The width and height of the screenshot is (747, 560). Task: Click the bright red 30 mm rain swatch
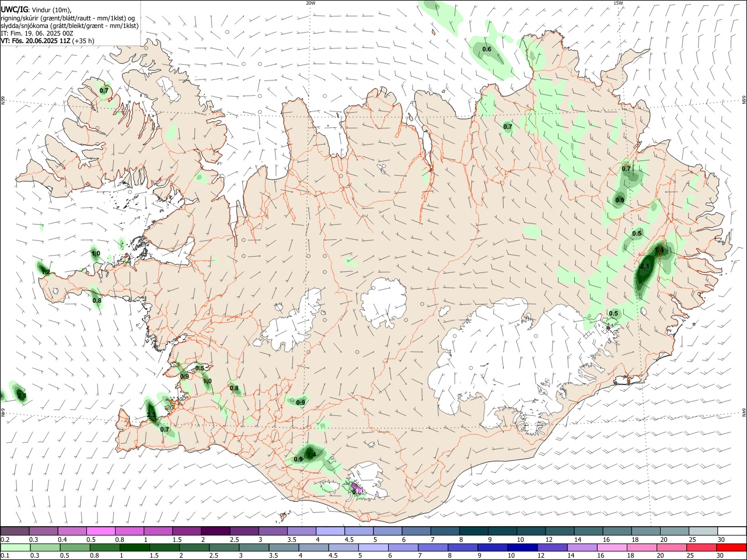point(731,547)
